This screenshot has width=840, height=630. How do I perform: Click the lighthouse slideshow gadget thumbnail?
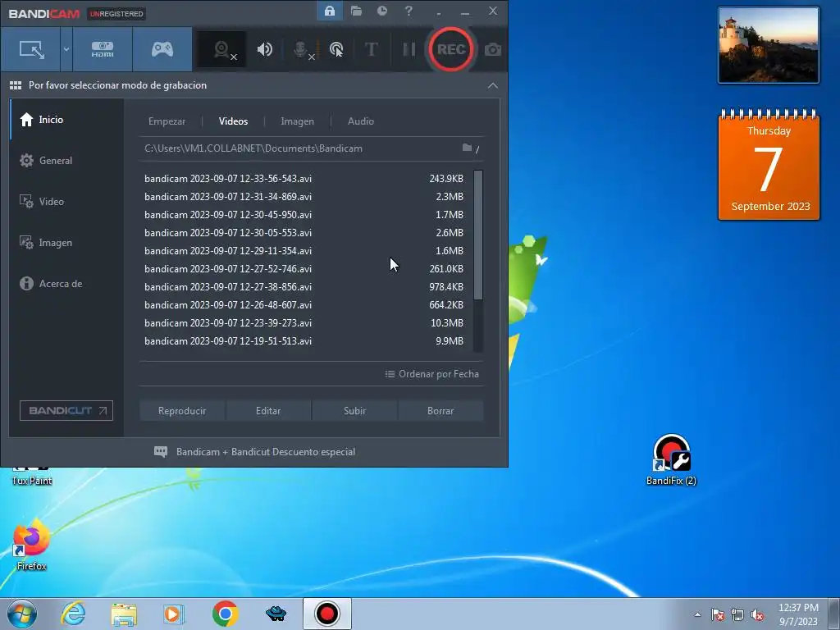tap(769, 45)
